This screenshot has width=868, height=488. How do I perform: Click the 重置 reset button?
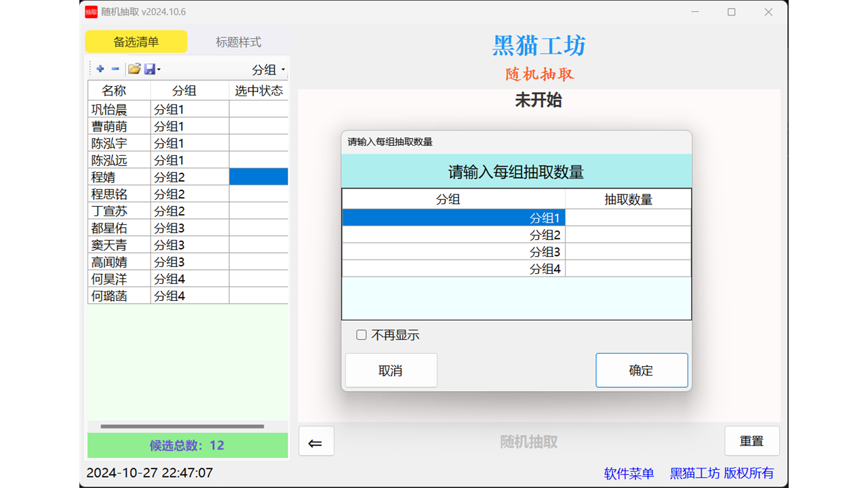(x=751, y=441)
